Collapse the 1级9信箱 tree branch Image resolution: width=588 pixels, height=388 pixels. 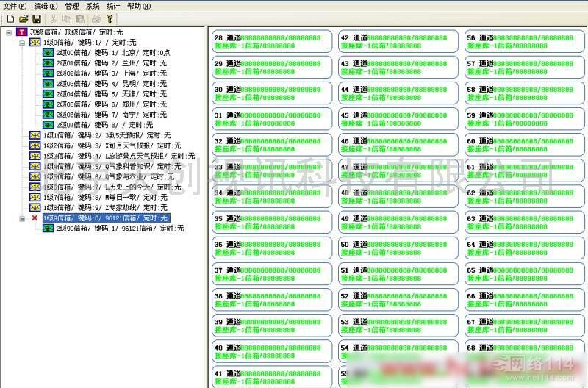click(22, 218)
